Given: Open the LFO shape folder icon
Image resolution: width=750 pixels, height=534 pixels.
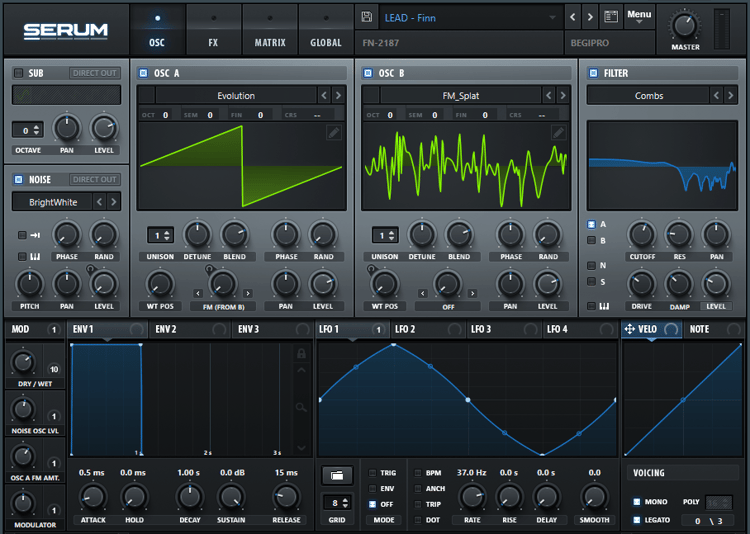Looking at the screenshot, I should click(337, 475).
